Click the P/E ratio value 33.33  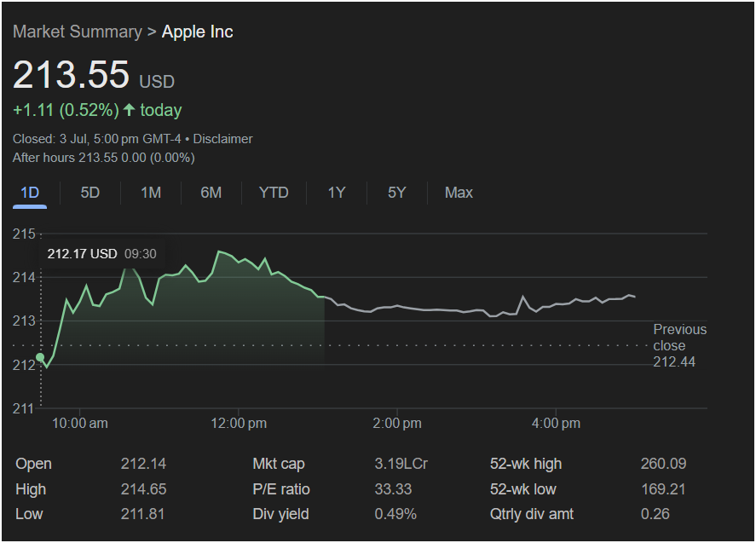point(393,489)
